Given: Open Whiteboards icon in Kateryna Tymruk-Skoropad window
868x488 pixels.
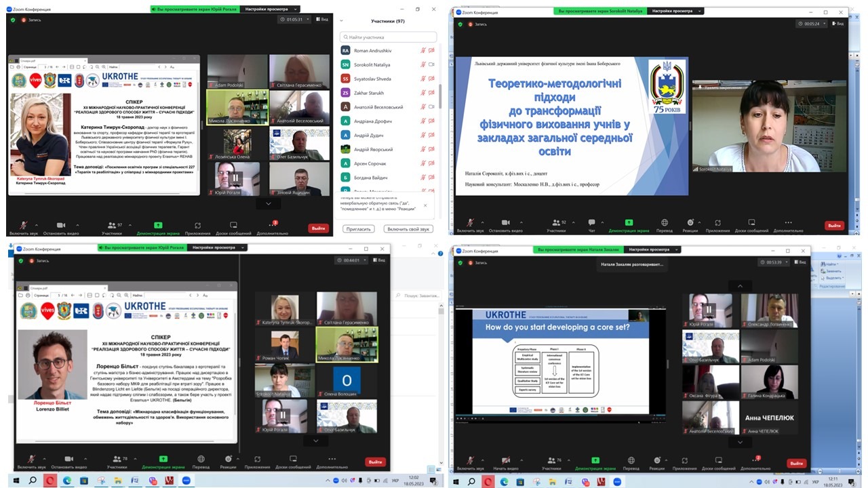Looking at the screenshot, I should [x=235, y=226].
